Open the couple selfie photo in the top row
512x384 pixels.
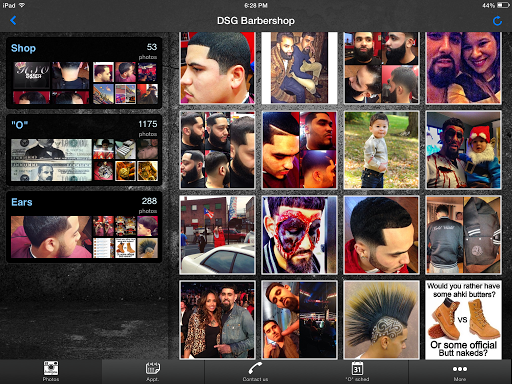point(463,68)
